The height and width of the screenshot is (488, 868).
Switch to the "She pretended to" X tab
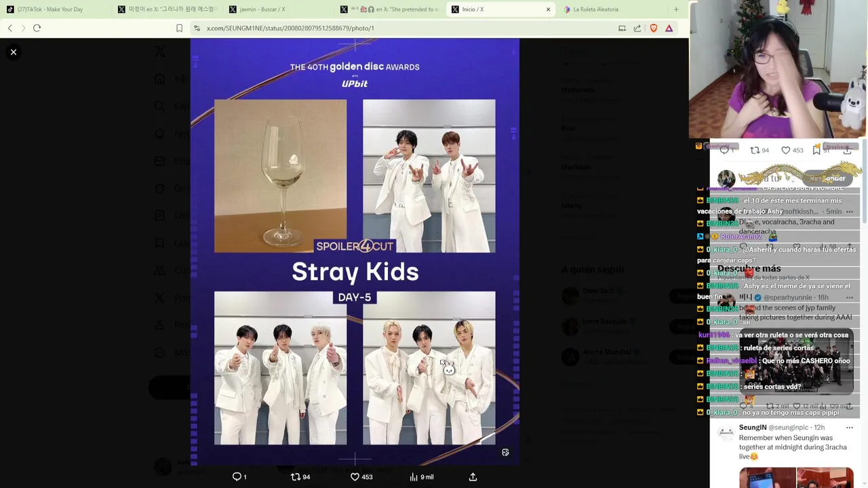point(390,9)
